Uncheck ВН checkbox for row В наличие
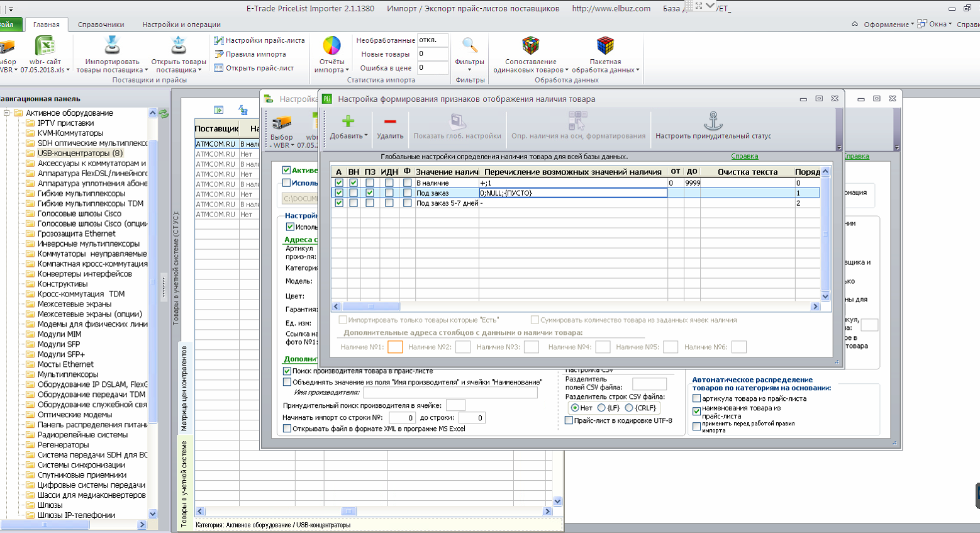This screenshot has height=533, width=980. point(354,183)
